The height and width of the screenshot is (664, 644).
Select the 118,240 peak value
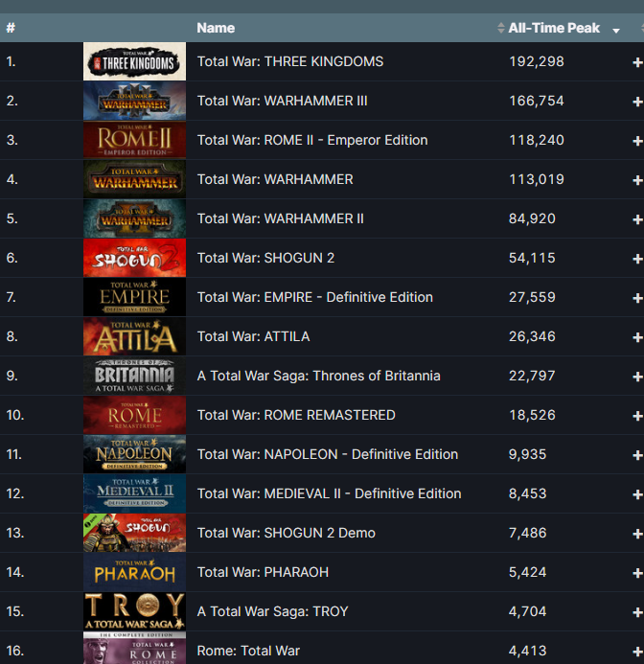point(537,140)
